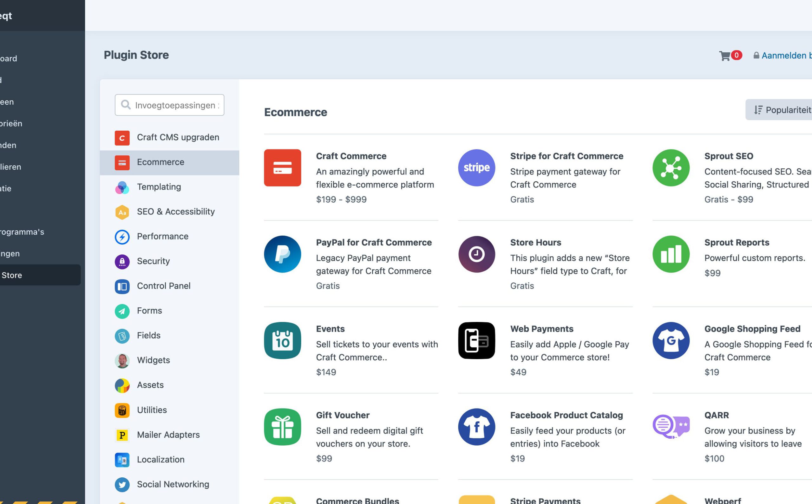Click the Performance lightning icon
Screen dimensions: 812x504
pyautogui.click(x=122, y=237)
